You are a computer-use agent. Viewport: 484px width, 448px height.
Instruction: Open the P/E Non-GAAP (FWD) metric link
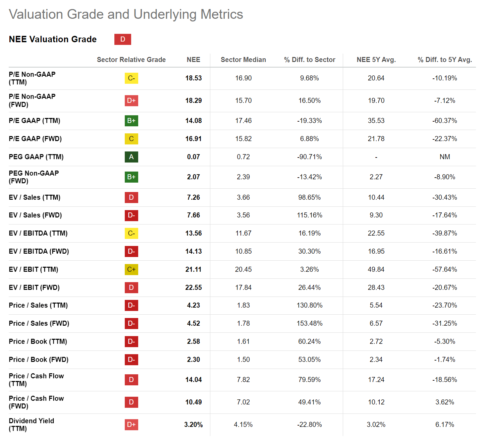(32, 101)
